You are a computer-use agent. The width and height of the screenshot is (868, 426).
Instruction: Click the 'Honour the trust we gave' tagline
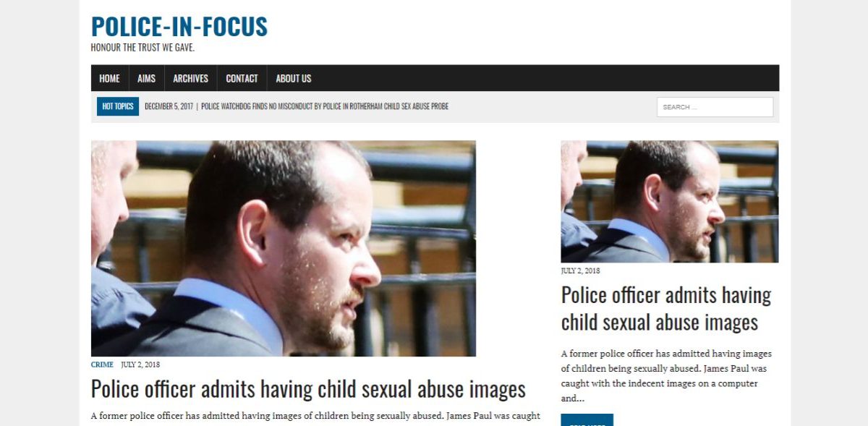pos(142,48)
